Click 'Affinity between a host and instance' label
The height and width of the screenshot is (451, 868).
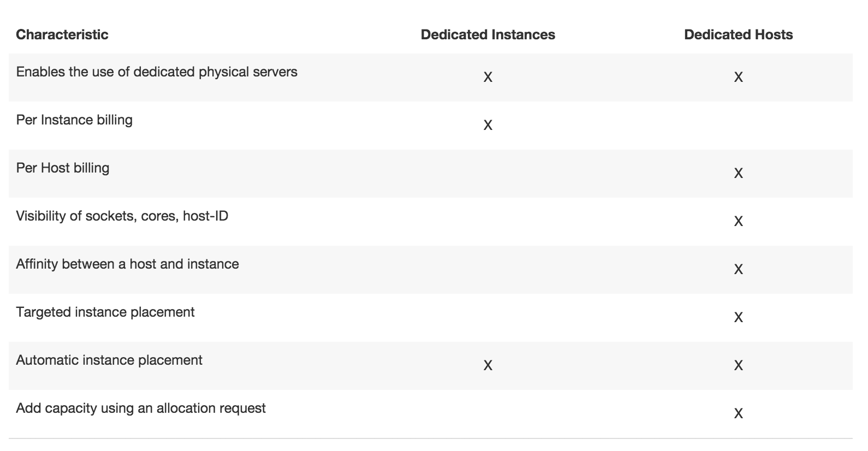pos(128,264)
